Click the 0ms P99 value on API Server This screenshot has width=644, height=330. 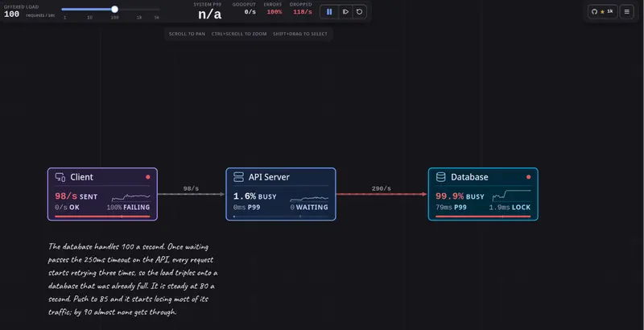tap(246, 208)
